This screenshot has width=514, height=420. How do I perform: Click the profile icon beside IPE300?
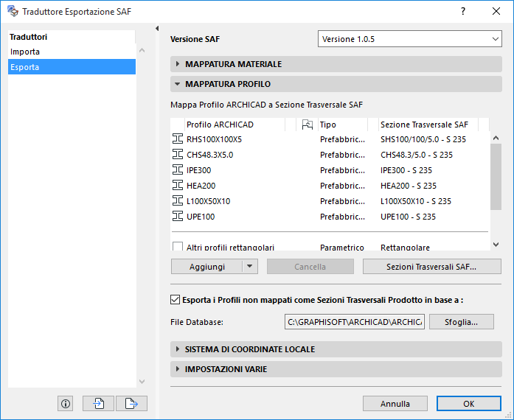tap(178, 170)
